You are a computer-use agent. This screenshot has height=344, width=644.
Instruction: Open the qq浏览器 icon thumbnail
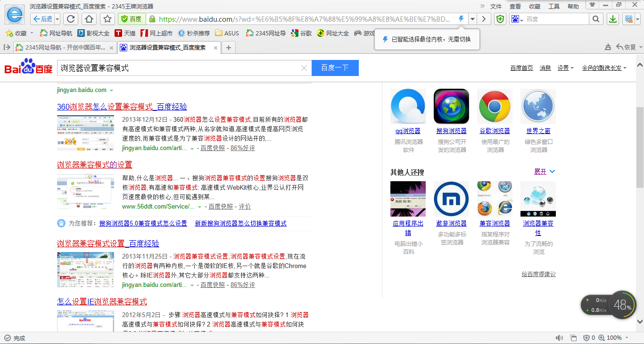pyautogui.click(x=408, y=106)
